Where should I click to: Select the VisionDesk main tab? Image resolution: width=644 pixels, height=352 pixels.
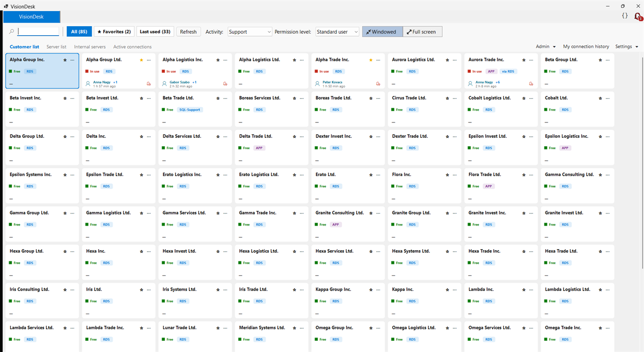click(32, 17)
